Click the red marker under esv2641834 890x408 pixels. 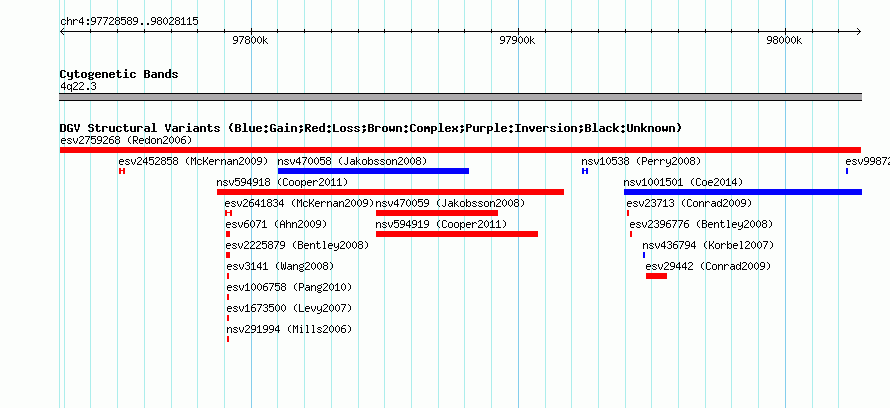click(x=229, y=213)
